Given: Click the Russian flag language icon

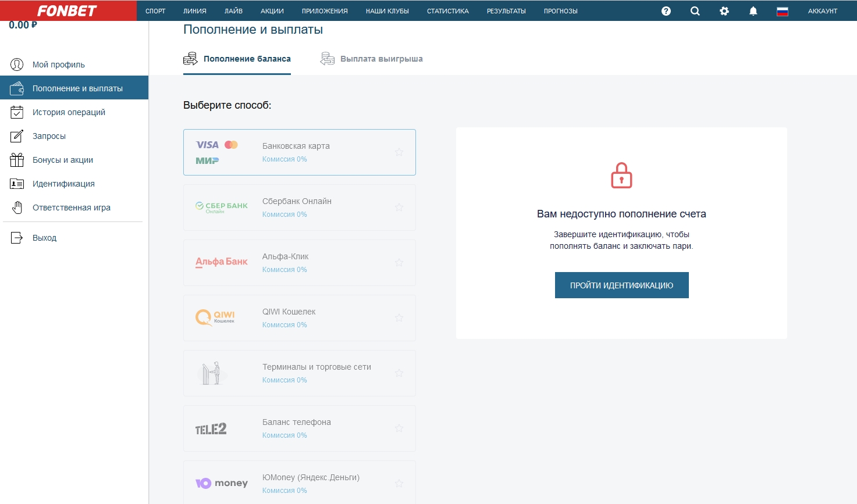Looking at the screenshot, I should (783, 11).
